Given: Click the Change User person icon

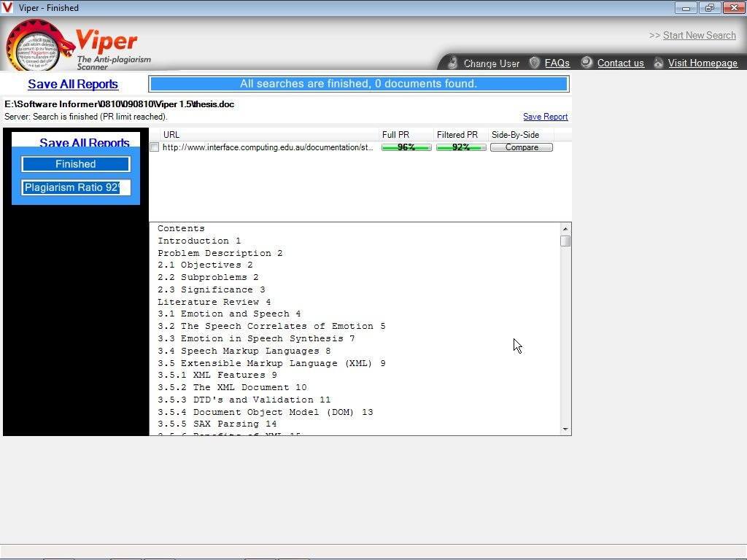Looking at the screenshot, I should coord(452,63).
